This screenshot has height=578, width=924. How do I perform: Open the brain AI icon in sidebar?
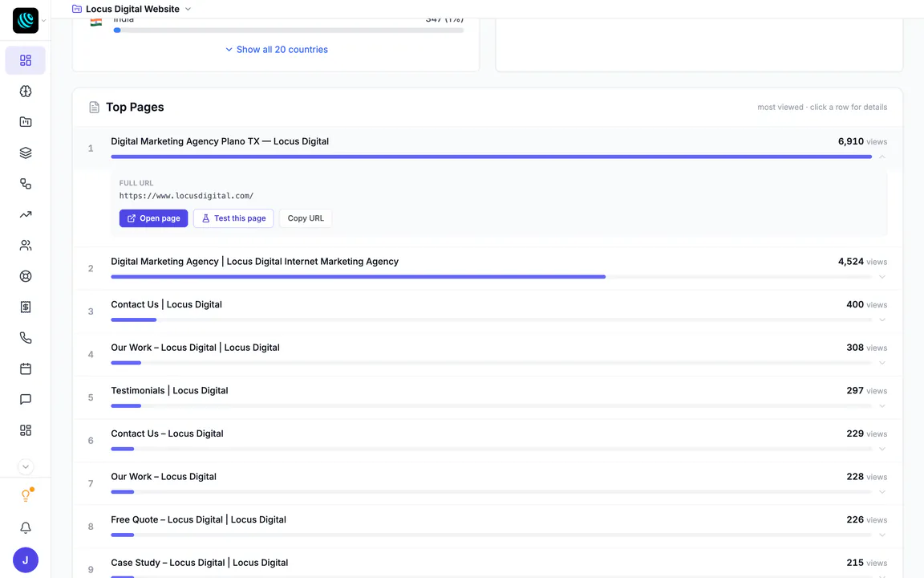click(26, 92)
